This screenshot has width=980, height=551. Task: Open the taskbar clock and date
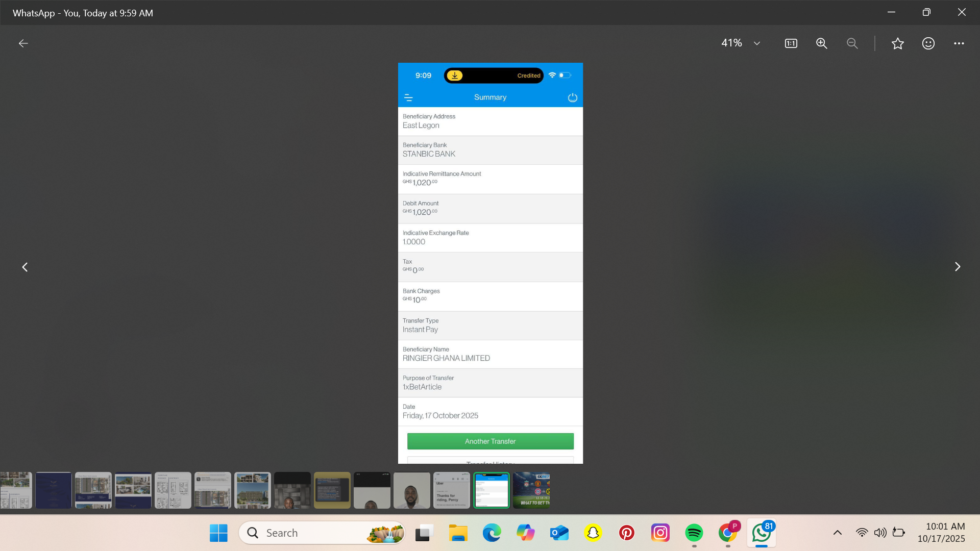[941, 533]
